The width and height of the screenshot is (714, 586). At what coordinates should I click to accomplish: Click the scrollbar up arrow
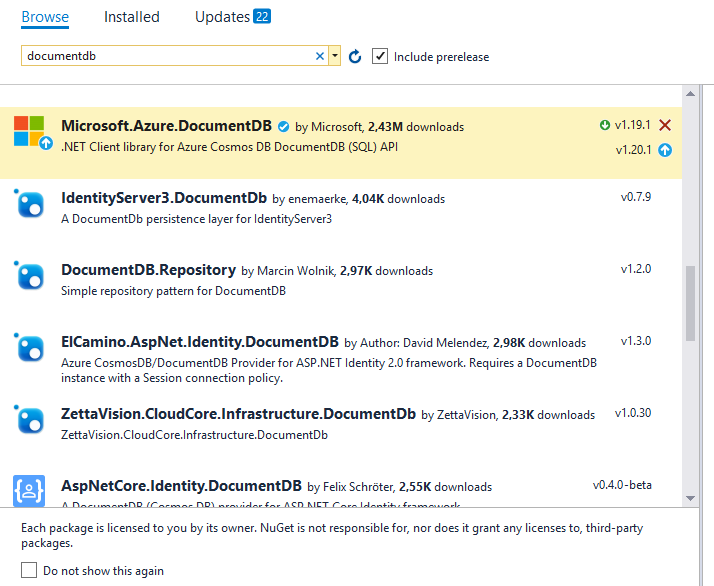[690, 94]
